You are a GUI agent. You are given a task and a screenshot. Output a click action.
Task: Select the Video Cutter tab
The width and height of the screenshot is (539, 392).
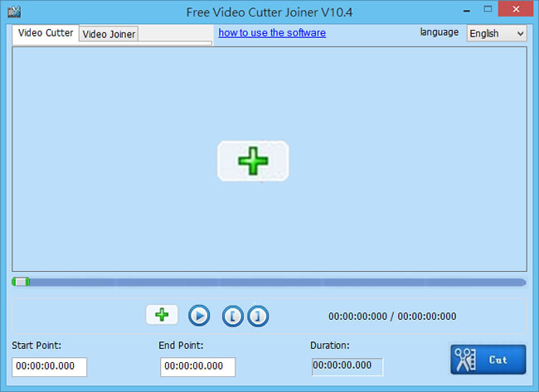coord(46,33)
